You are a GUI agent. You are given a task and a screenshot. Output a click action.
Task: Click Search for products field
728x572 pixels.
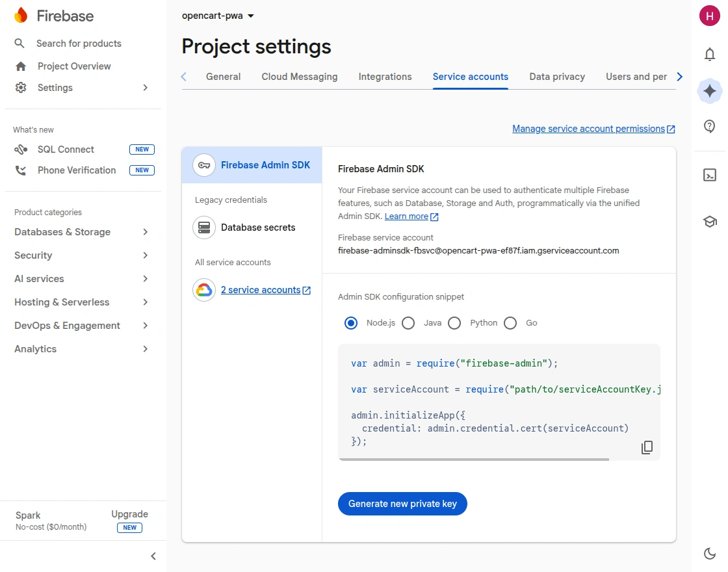coord(79,43)
